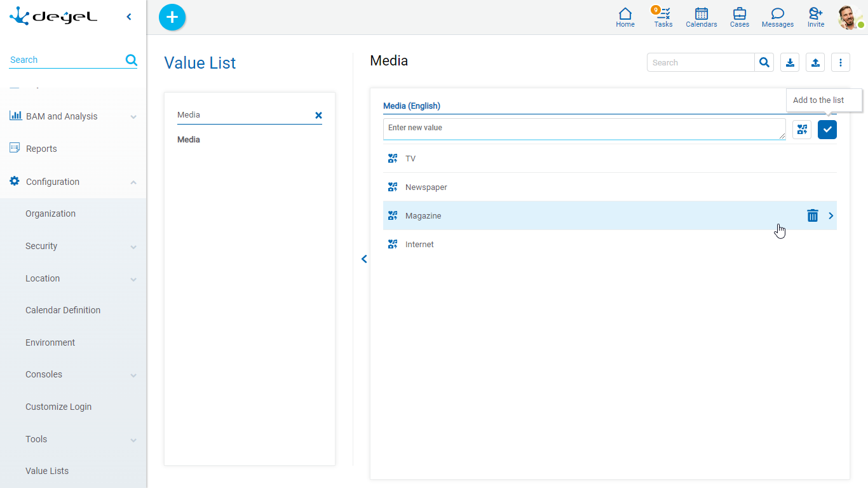Open Messages from top bar
Viewport: 868px width, 488px height.
777,17
